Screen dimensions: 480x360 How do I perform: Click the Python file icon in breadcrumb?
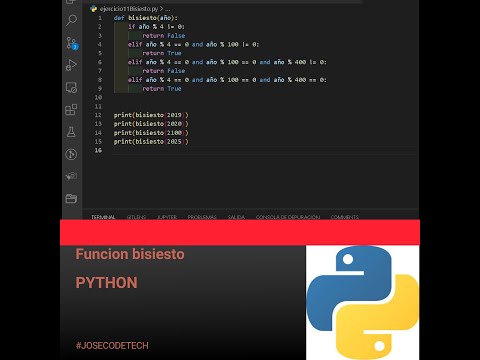pyautogui.click(x=93, y=9)
